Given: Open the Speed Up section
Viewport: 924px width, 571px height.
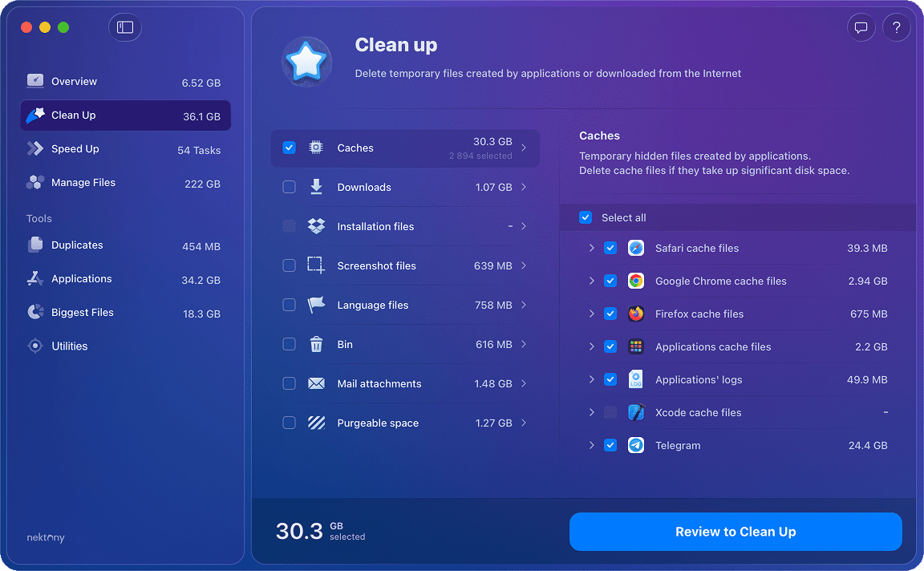Looking at the screenshot, I should 82,149.
